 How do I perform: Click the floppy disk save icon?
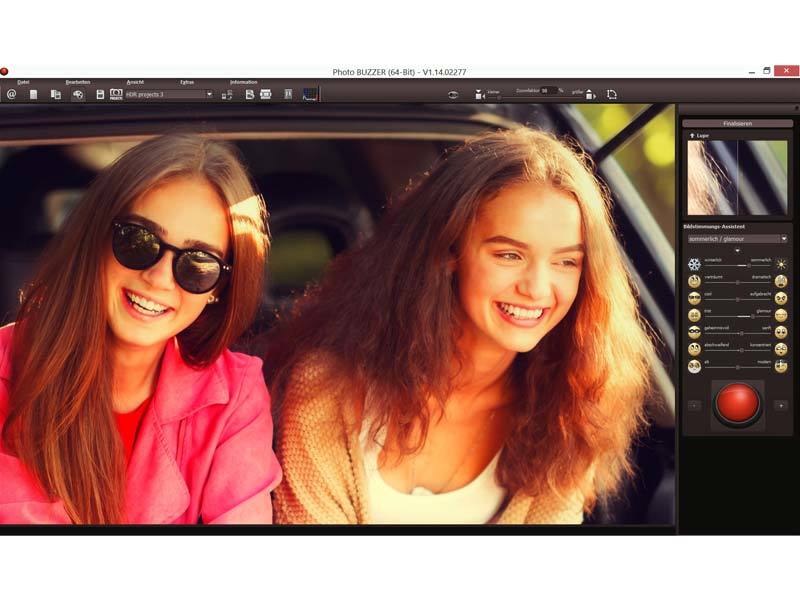coord(100,94)
